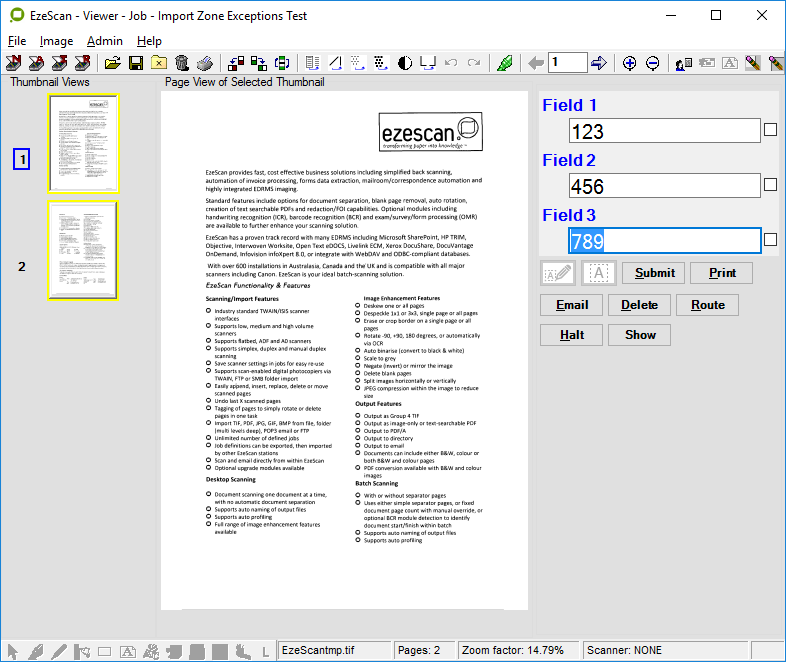Open the File menu
The height and width of the screenshot is (662, 786).
pos(17,41)
